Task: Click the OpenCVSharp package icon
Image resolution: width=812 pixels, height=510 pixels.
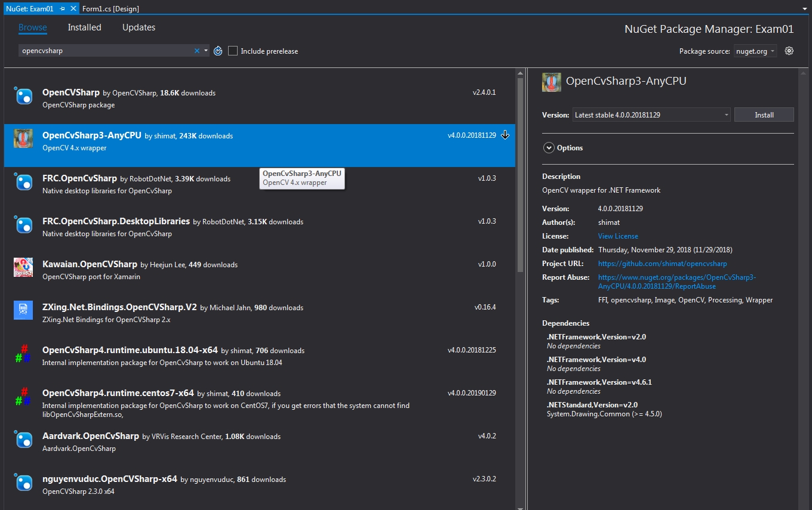Action: pyautogui.click(x=23, y=95)
